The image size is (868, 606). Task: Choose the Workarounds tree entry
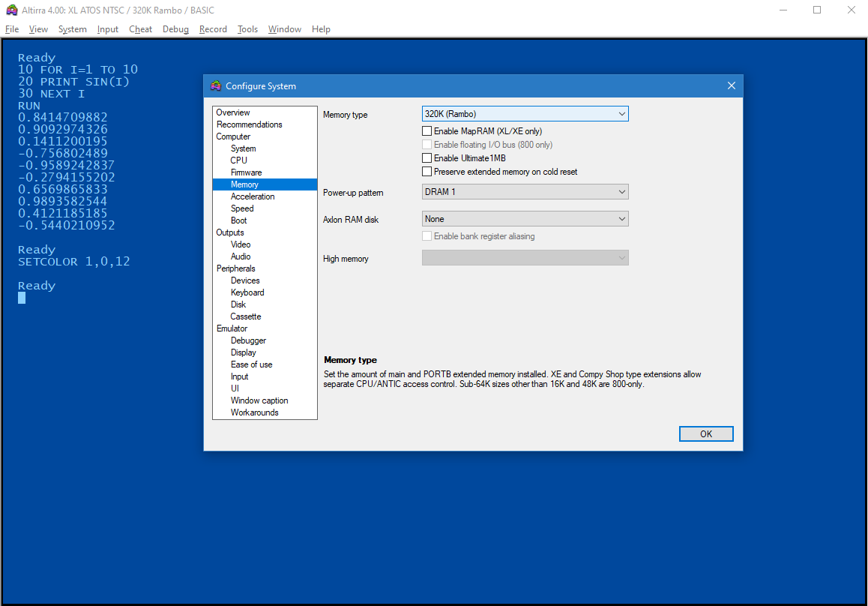(254, 412)
